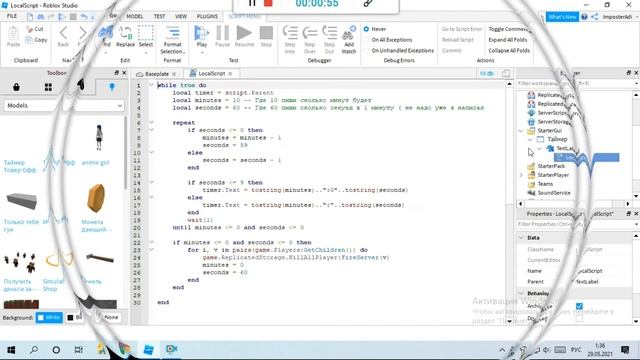The height and width of the screenshot is (360, 640).
Task: Close the LocalScript tab
Action: (230, 73)
